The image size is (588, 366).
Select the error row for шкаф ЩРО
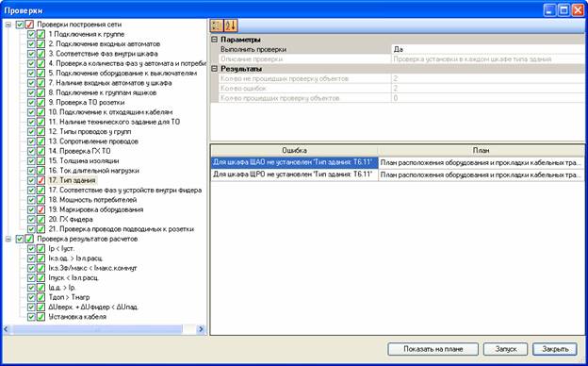[397, 175]
